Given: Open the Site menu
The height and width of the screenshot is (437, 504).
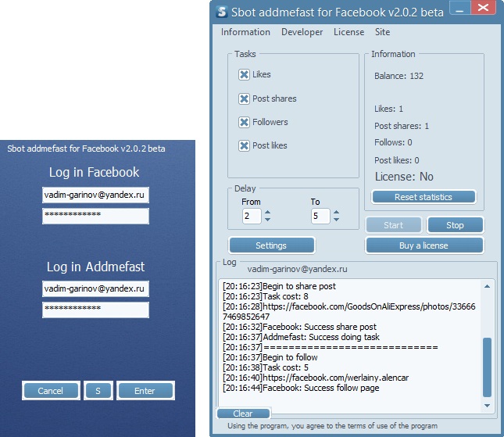Looking at the screenshot, I should tap(383, 32).
